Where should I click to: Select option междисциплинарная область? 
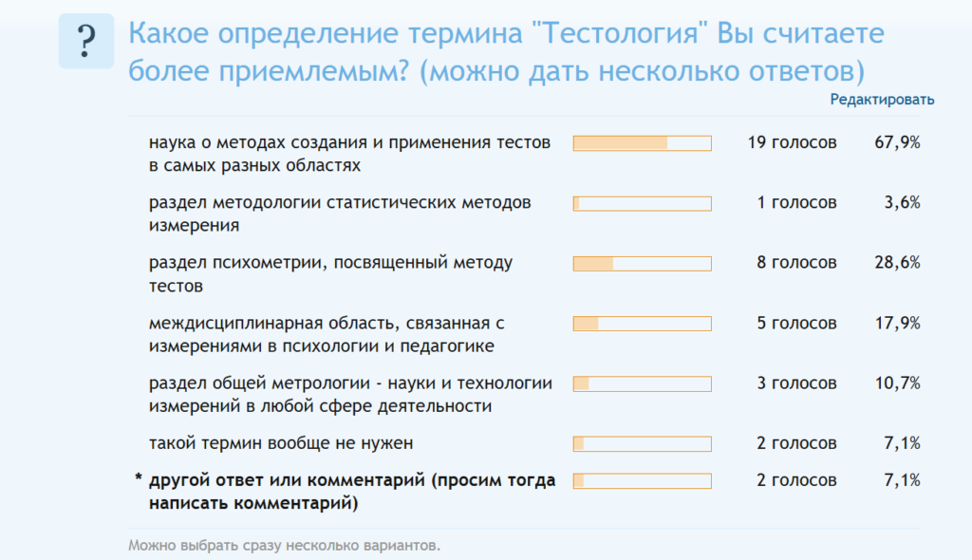click(x=327, y=334)
